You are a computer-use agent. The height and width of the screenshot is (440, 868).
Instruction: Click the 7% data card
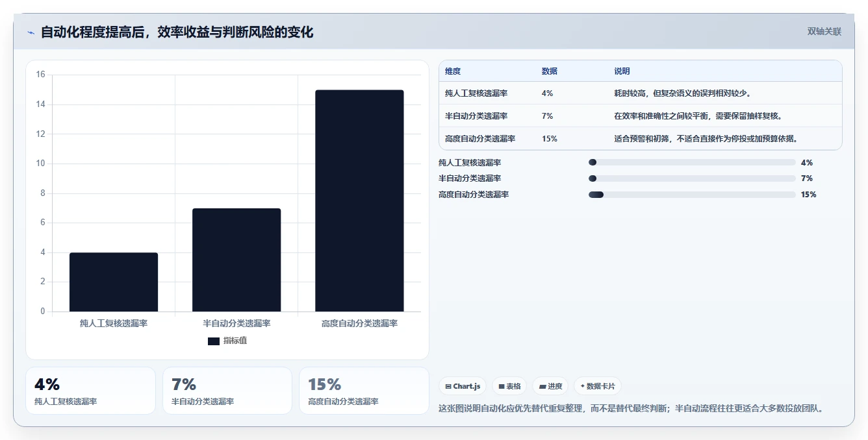[x=227, y=391]
